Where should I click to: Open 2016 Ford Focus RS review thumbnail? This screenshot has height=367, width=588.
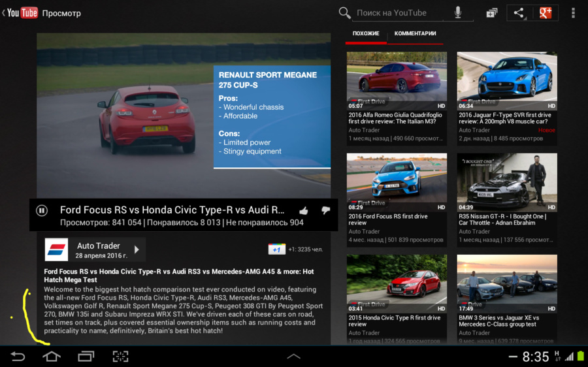397,182
